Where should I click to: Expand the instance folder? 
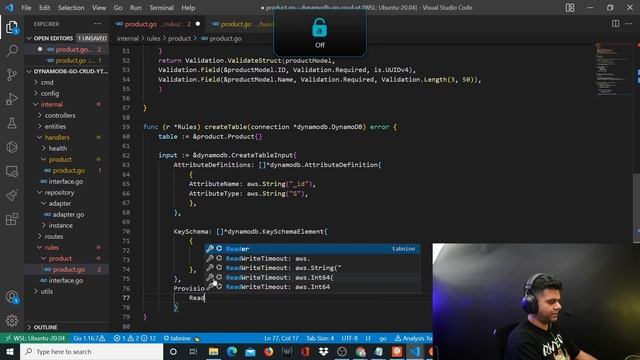[60, 225]
